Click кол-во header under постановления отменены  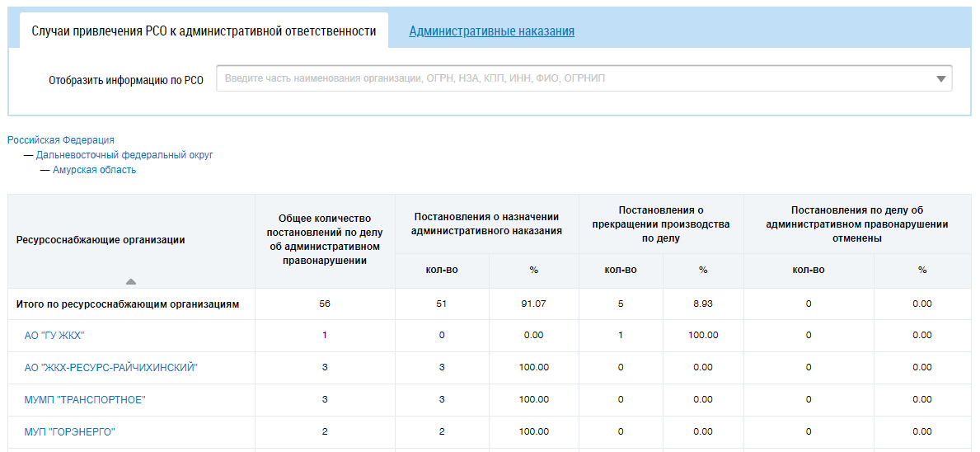point(808,270)
